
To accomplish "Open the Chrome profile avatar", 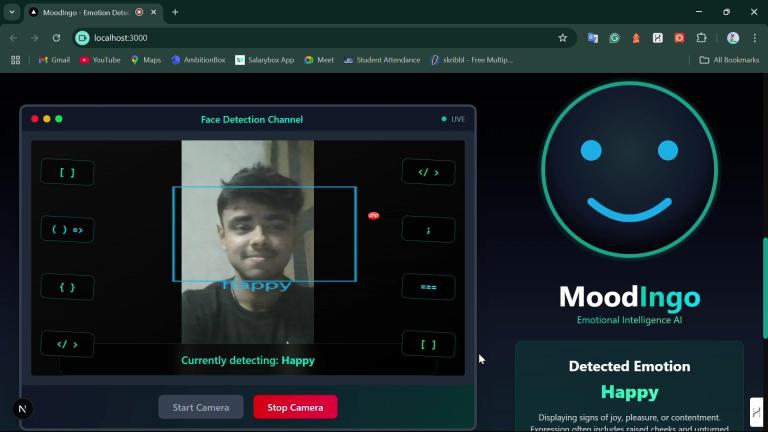I will click(x=733, y=38).
